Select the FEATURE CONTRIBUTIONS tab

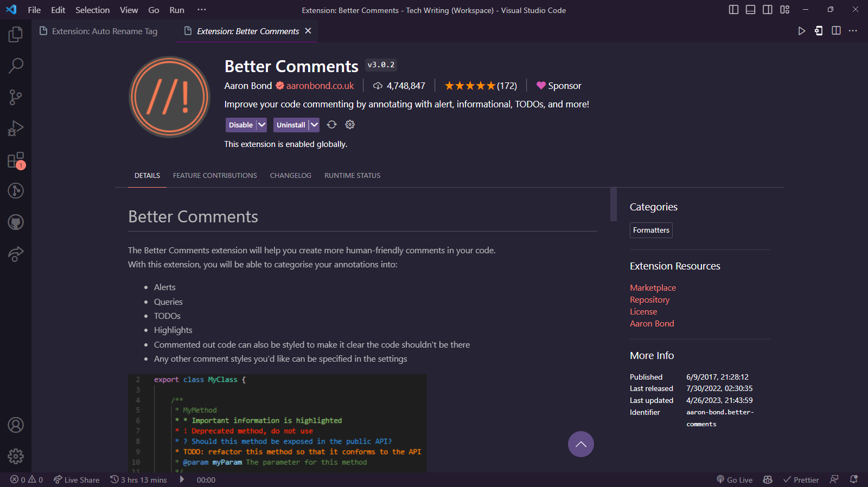point(215,176)
